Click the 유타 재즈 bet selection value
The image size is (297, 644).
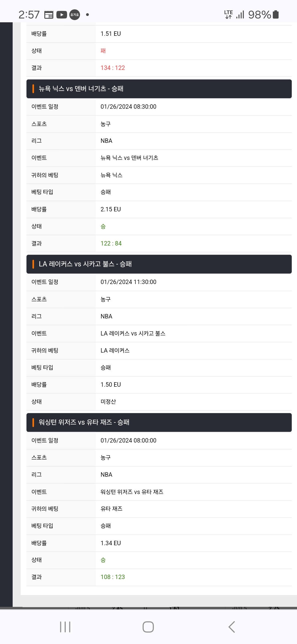[x=111, y=509]
